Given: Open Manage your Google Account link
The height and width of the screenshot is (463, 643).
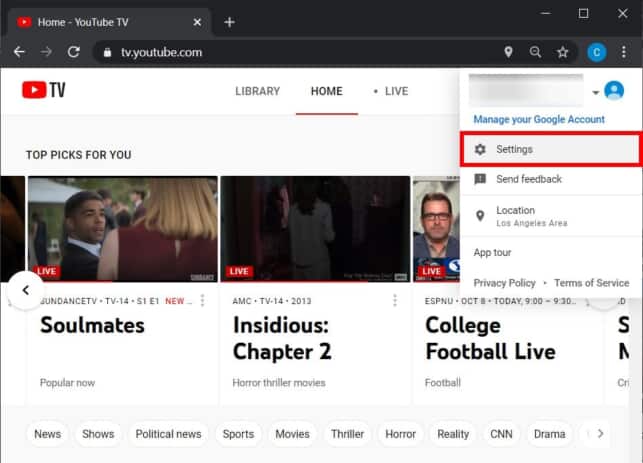Looking at the screenshot, I should [x=539, y=119].
